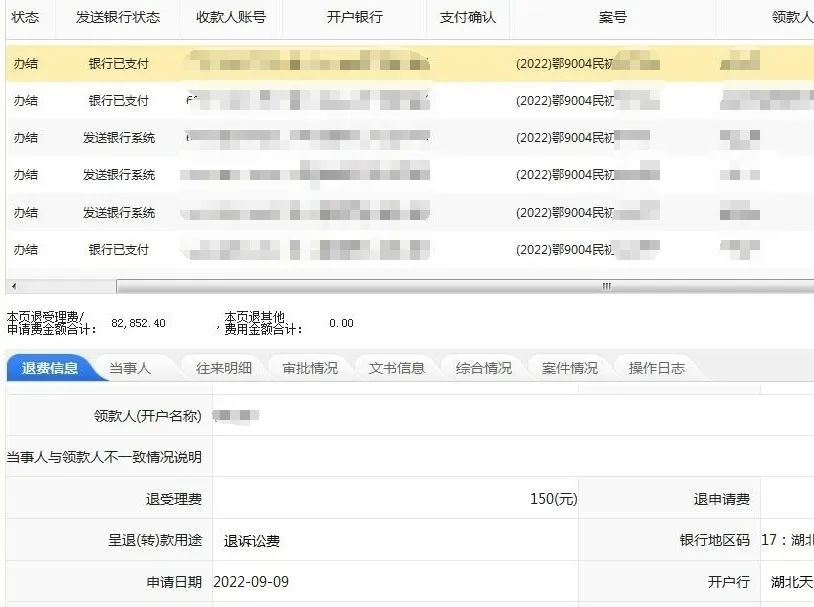Click the scroll-left arrow of the table scrollbar
The height and width of the screenshot is (607, 814).
point(11,286)
